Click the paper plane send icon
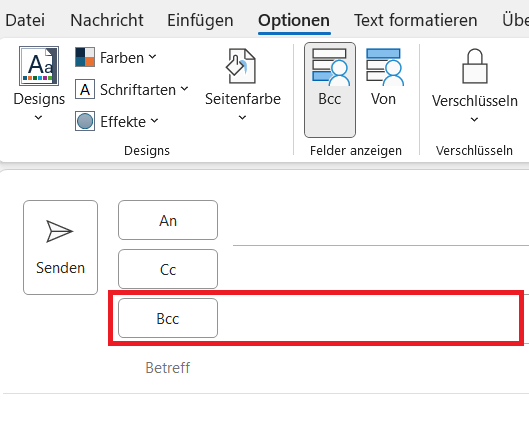Screen dimensions: 529x439 [x=59, y=231]
